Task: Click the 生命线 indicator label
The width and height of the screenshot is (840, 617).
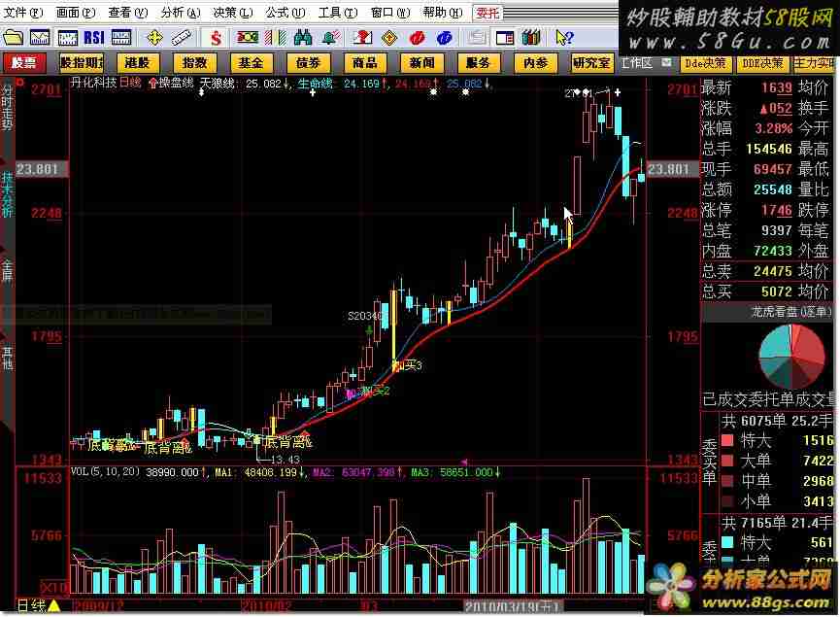Action: [x=315, y=84]
